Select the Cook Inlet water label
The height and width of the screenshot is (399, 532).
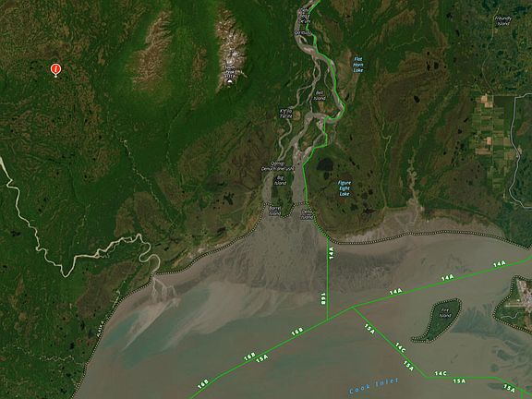[x=373, y=386]
